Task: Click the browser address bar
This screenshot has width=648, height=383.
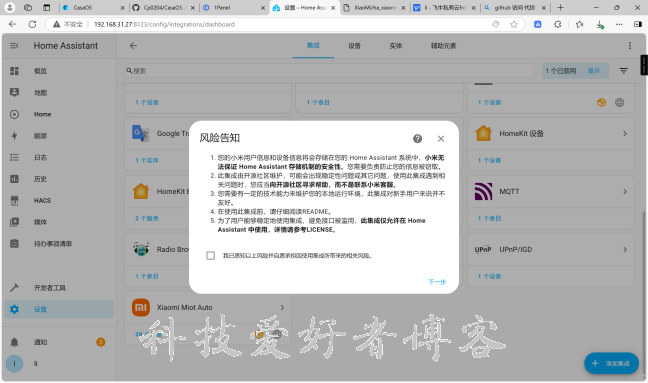Action: click(285, 24)
